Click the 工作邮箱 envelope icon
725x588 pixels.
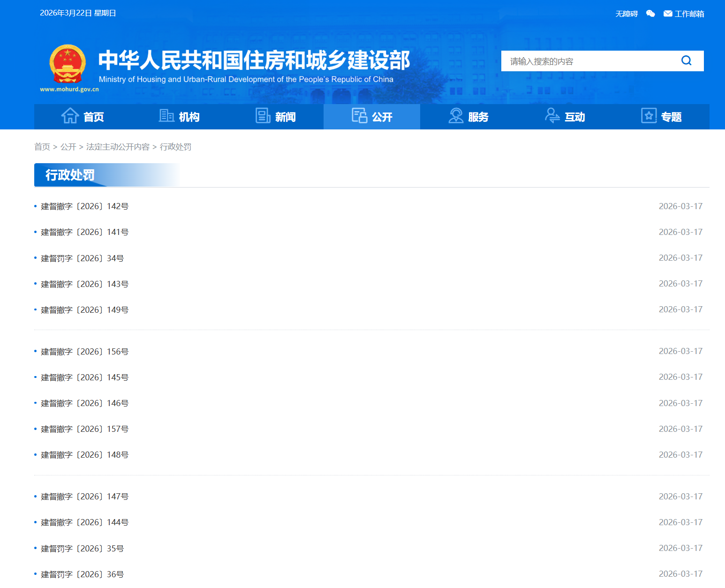click(667, 14)
